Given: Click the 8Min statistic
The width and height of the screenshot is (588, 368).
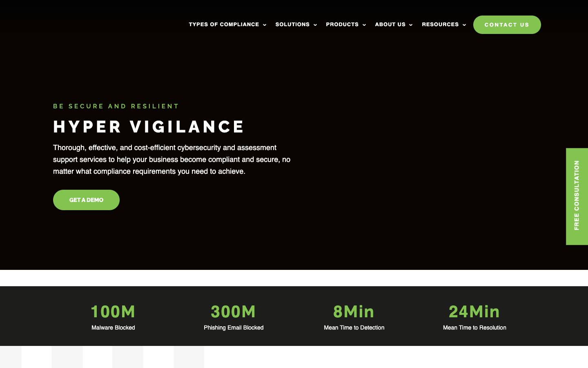Looking at the screenshot, I should [354, 312].
